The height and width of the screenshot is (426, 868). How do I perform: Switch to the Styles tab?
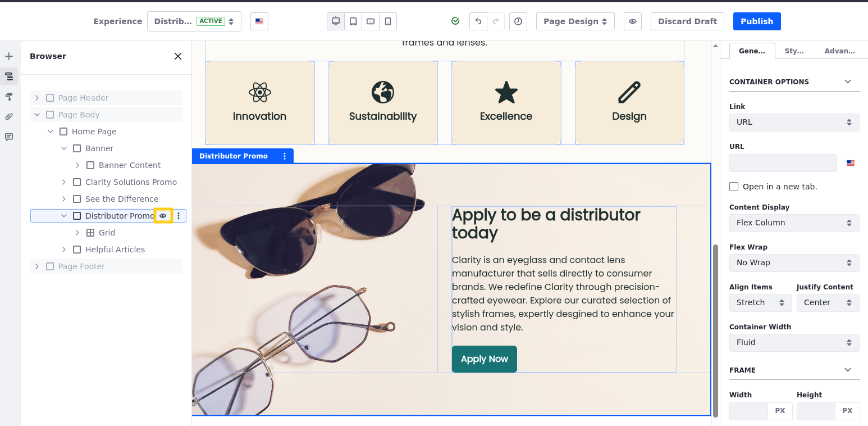[794, 51]
